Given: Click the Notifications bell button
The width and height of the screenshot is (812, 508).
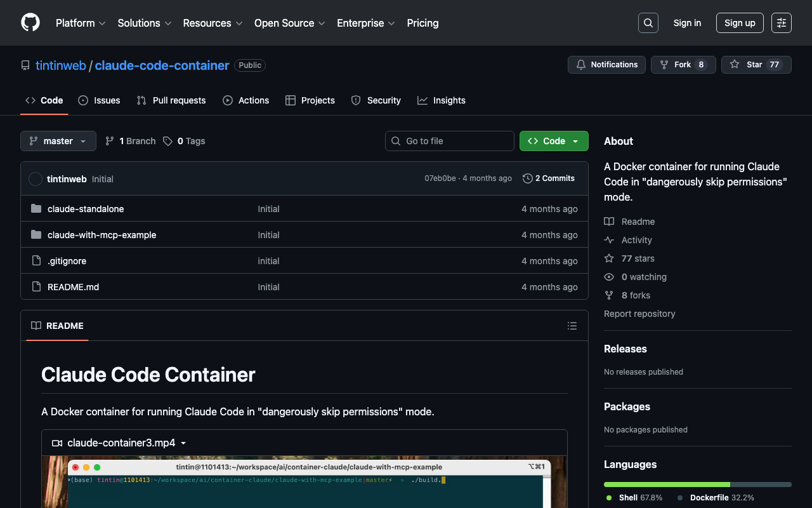Looking at the screenshot, I should [x=606, y=65].
